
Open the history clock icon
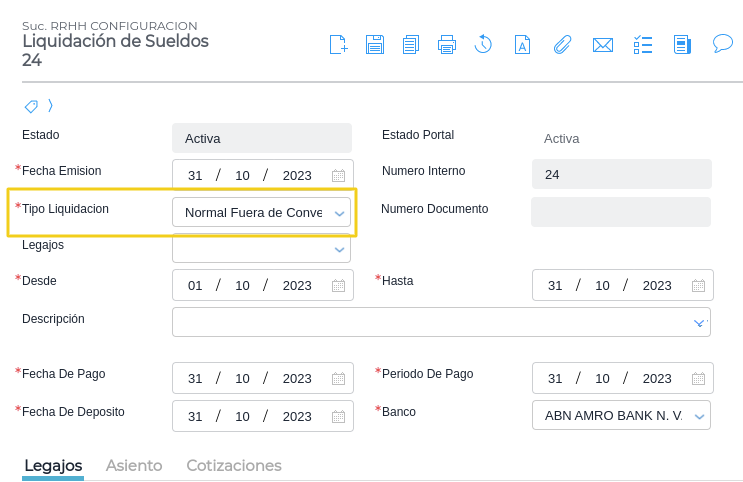(x=483, y=44)
